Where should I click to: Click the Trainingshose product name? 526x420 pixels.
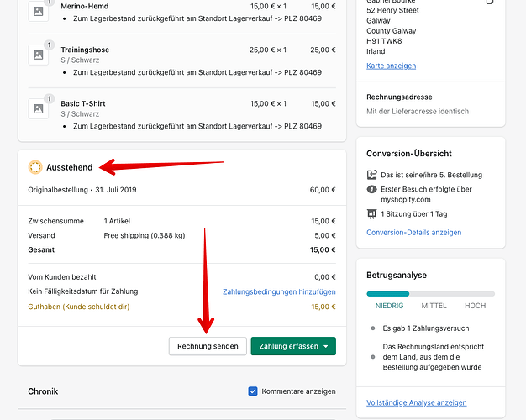(x=85, y=50)
